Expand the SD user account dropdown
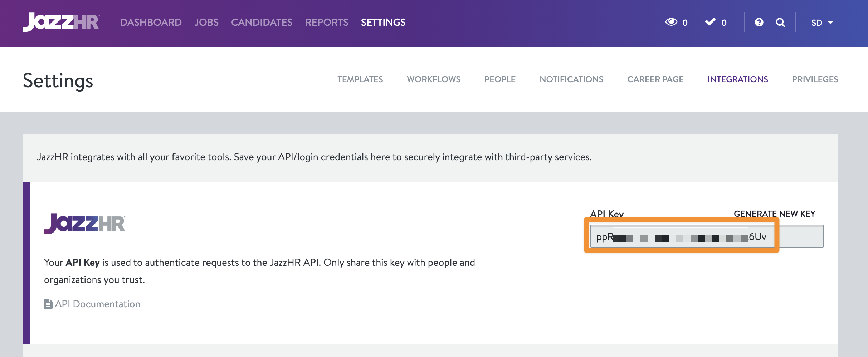Screen dimensions: 868x357 [822, 23]
